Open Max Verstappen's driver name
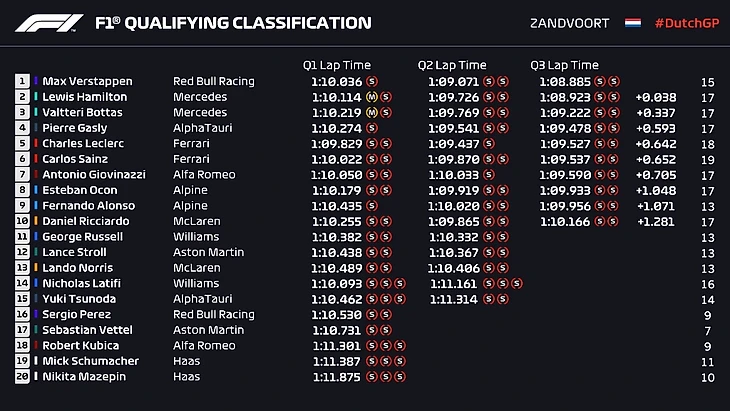 87,81
